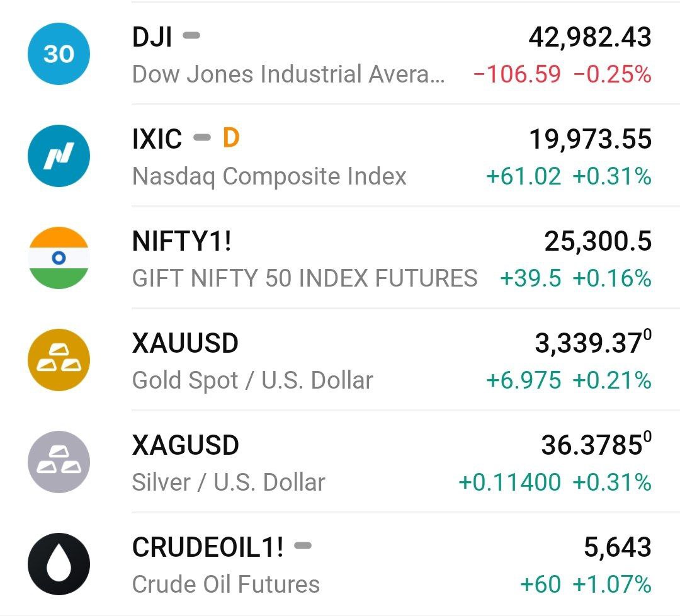Click the grey status dash beside IXIC
Image resolution: width=680 pixels, height=616 pixels.
coord(201,137)
